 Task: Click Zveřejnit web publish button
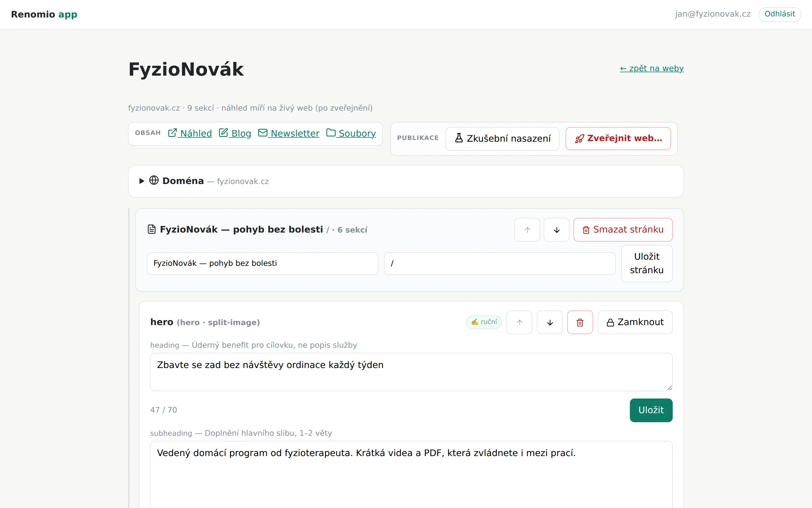pos(618,138)
